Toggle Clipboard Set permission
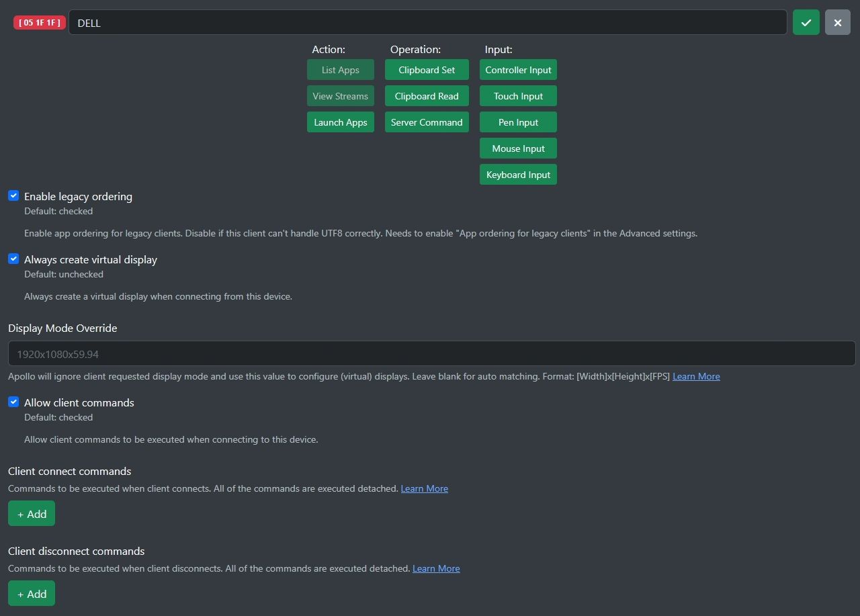860x616 pixels. pos(427,70)
